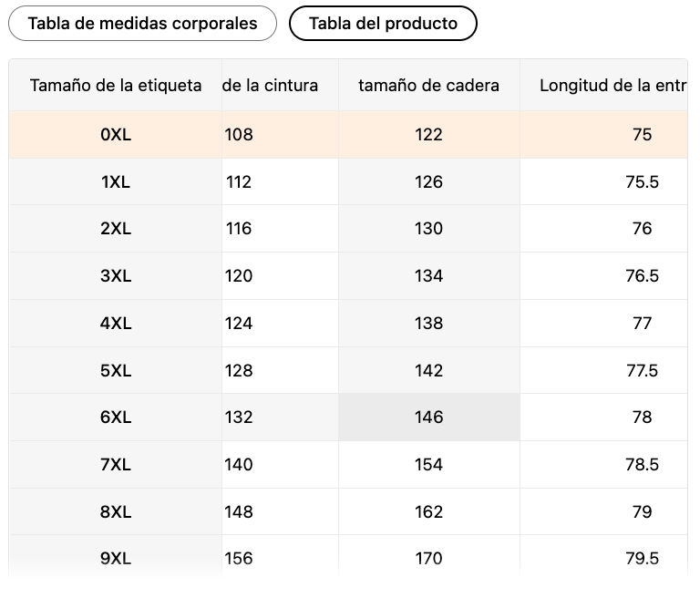Select the 6XL size label
The width and height of the screenshot is (700, 598).
coord(116,418)
